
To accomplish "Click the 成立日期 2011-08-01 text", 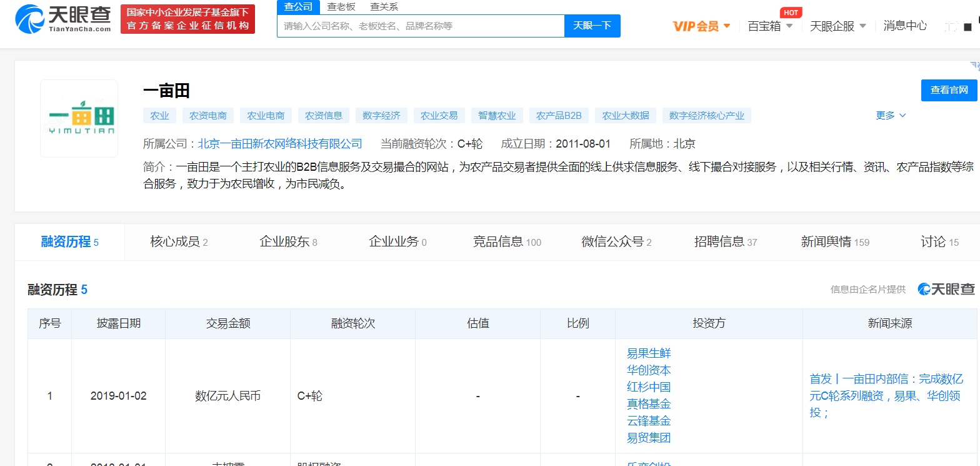I will tap(556, 144).
